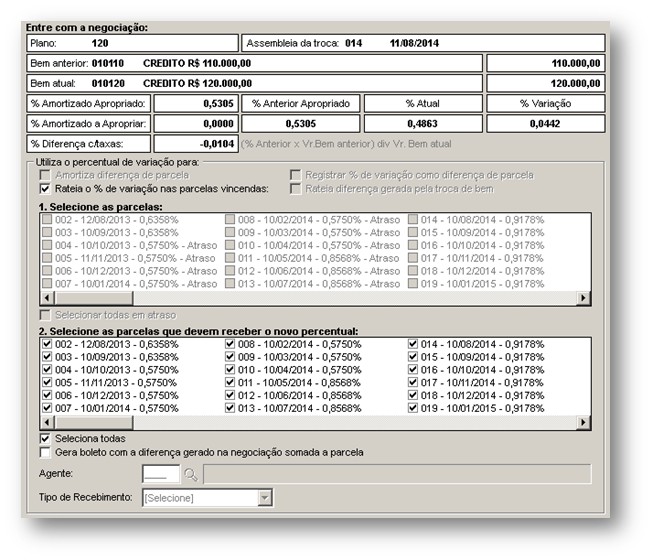Uncheck parcela 010 - 10/04/2014 in list 2

pos(230,370)
